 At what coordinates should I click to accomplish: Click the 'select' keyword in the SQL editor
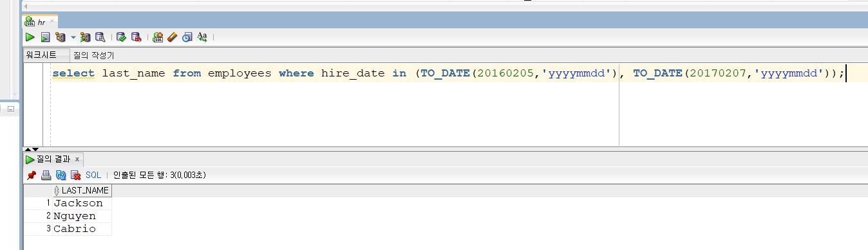tap(73, 73)
